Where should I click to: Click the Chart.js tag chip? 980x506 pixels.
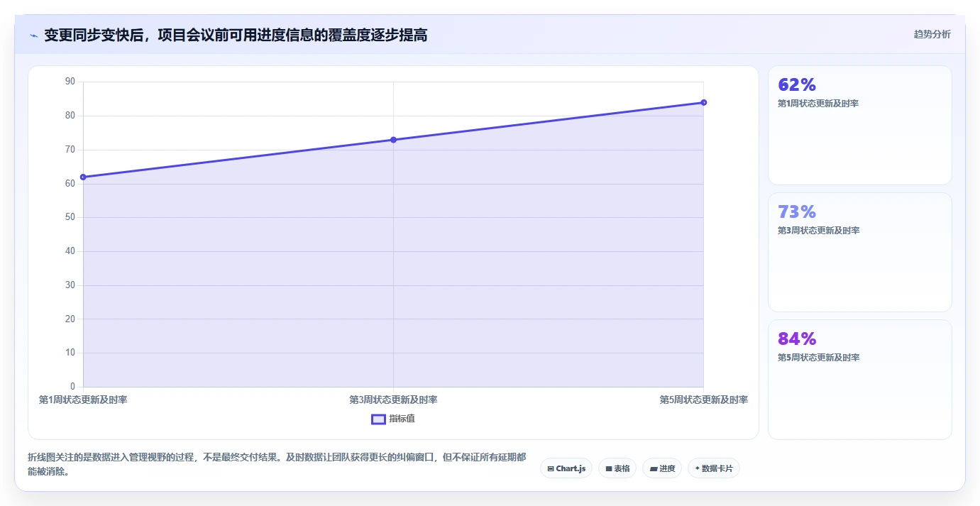coord(566,468)
